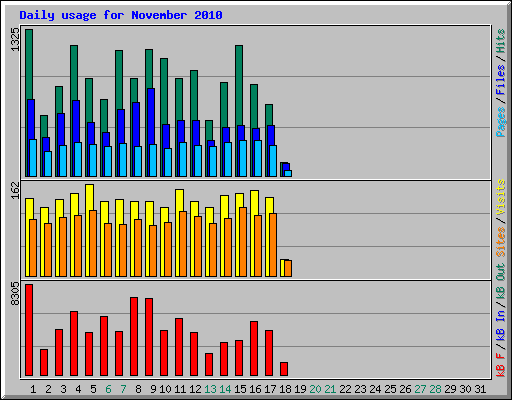The image size is (512, 400).
Task: Select the green weekend day 27 label
Action: (420, 389)
